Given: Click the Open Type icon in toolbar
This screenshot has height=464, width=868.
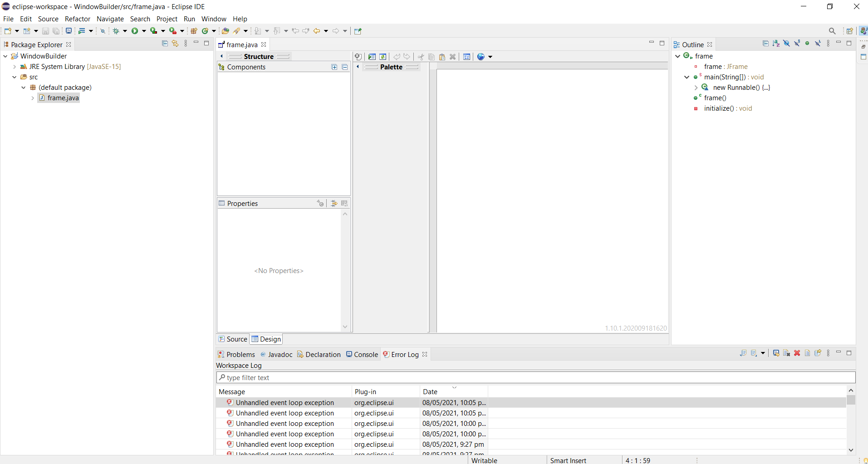Looking at the screenshot, I should click(226, 31).
